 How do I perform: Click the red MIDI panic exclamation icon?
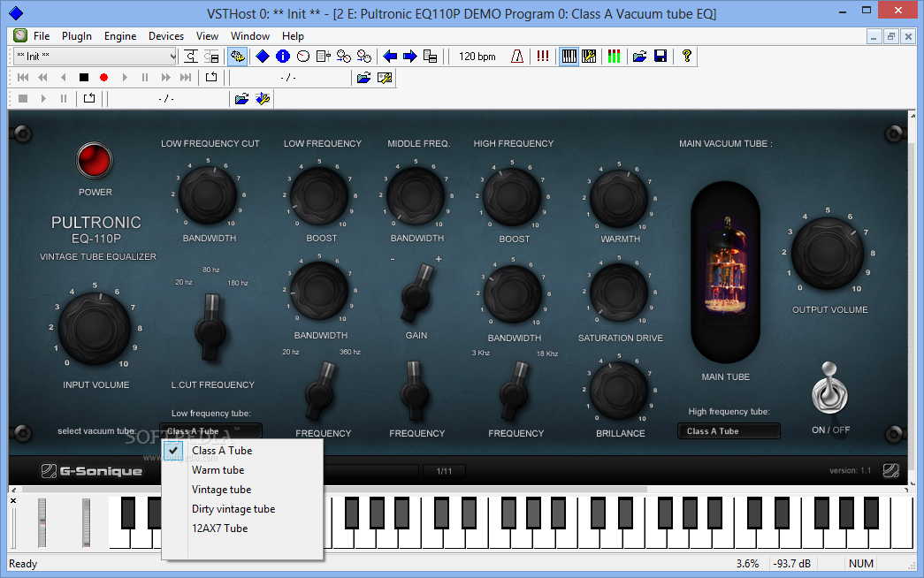click(x=543, y=56)
